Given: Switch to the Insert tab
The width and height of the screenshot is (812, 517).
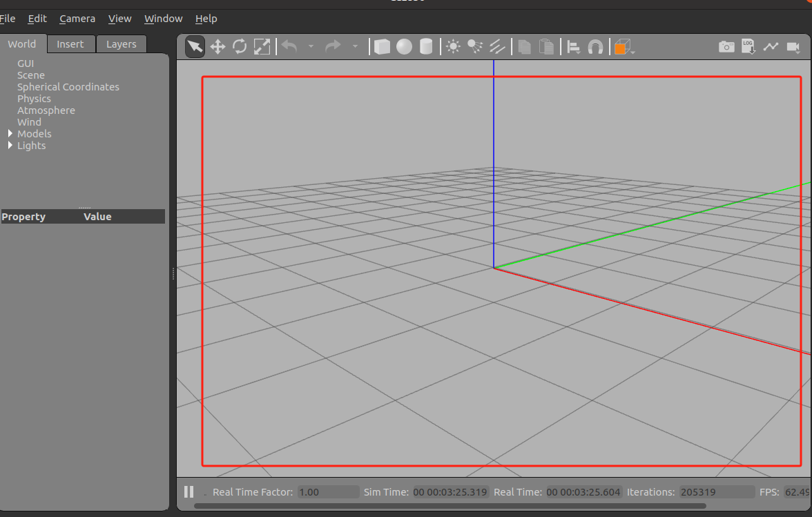Looking at the screenshot, I should click(x=70, y=44).
